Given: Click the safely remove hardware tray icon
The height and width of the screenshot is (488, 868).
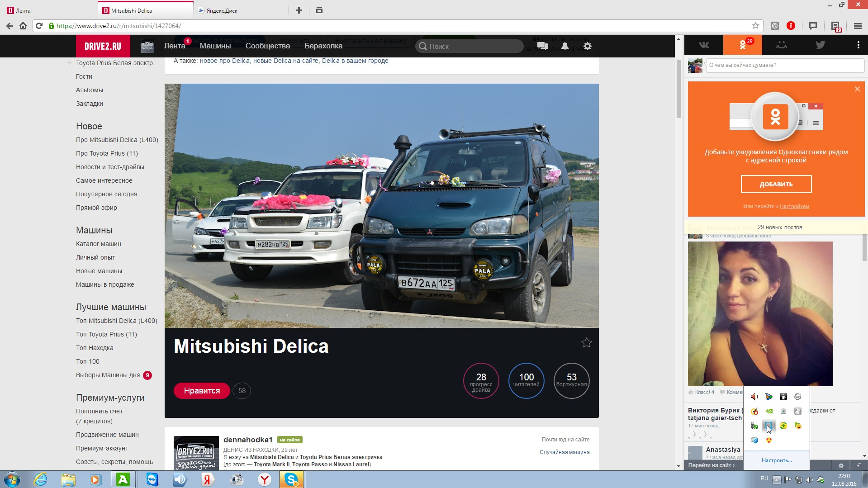Looking at the screenshot, I should click(754, 426).
